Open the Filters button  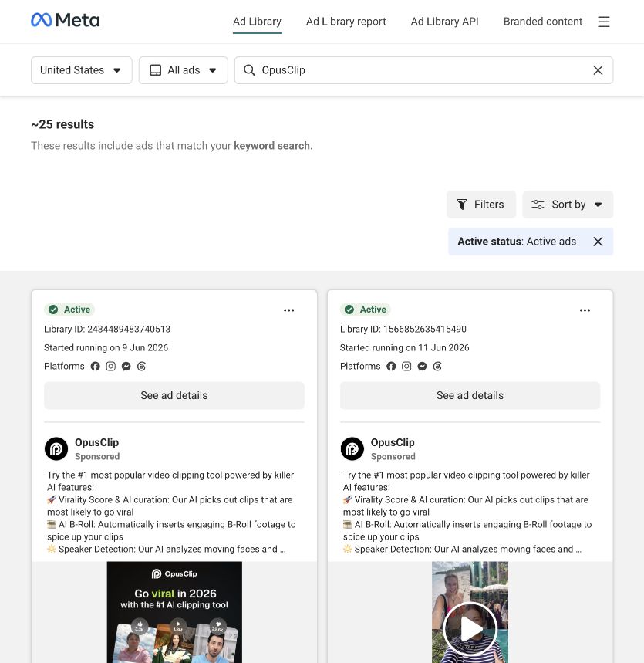coord(481,205)
